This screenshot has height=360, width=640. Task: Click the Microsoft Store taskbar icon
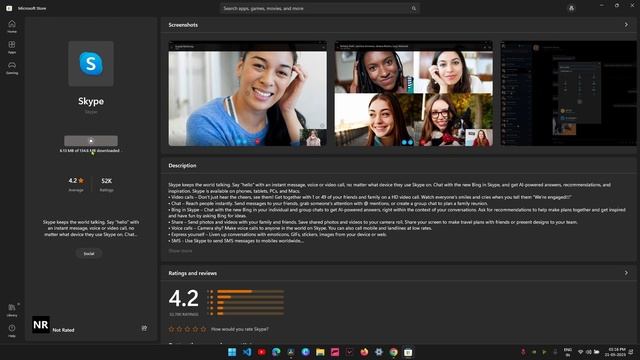[408, 352]
